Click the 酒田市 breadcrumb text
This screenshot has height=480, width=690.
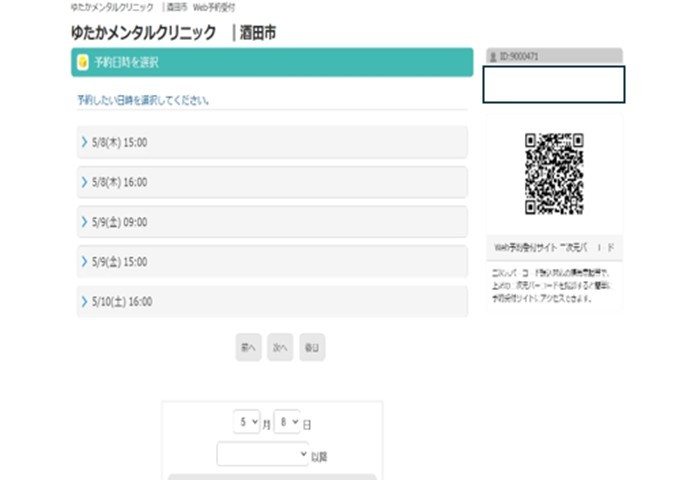177,7
